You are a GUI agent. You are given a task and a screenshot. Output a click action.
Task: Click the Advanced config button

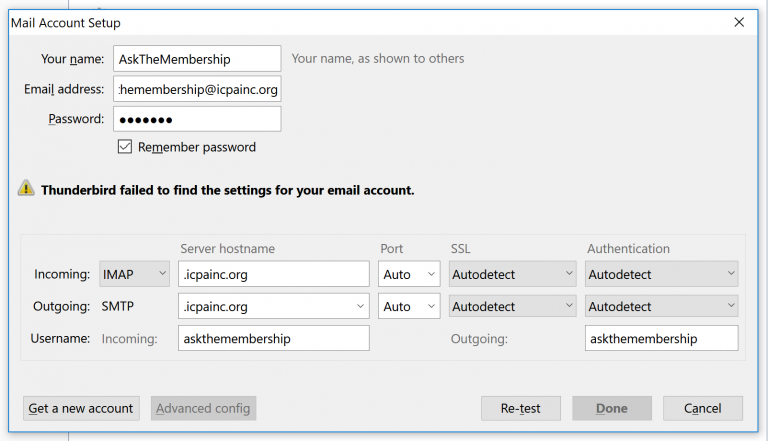[203, 408]
